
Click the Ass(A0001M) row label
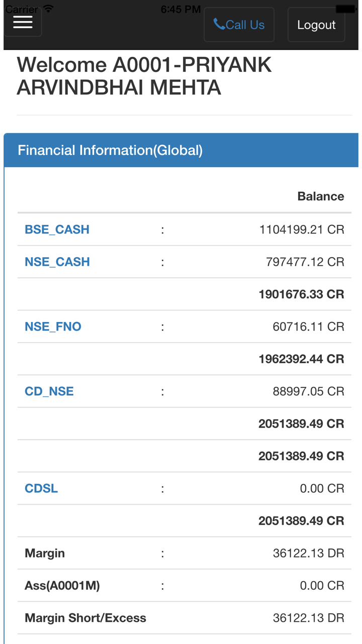pos(62,586)
